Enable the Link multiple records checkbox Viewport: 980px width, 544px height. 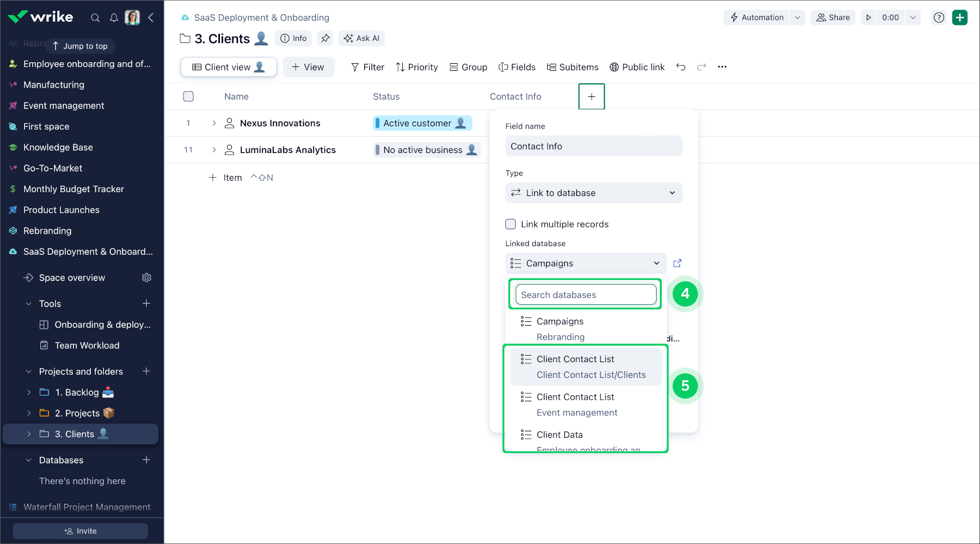(x=510, y=224)
